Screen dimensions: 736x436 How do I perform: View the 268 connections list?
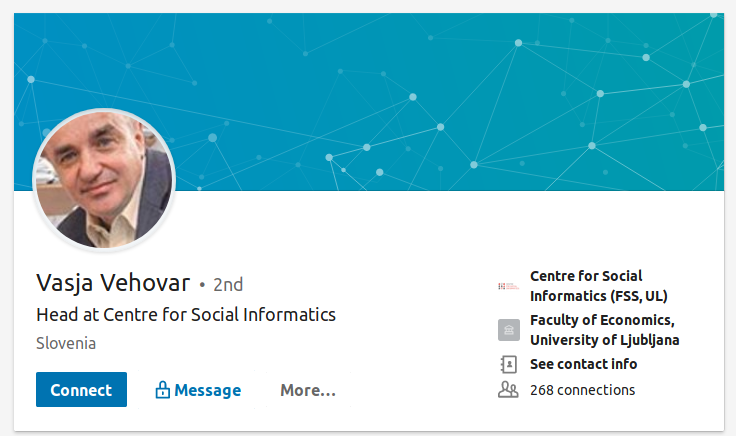(x=582, y=390)
